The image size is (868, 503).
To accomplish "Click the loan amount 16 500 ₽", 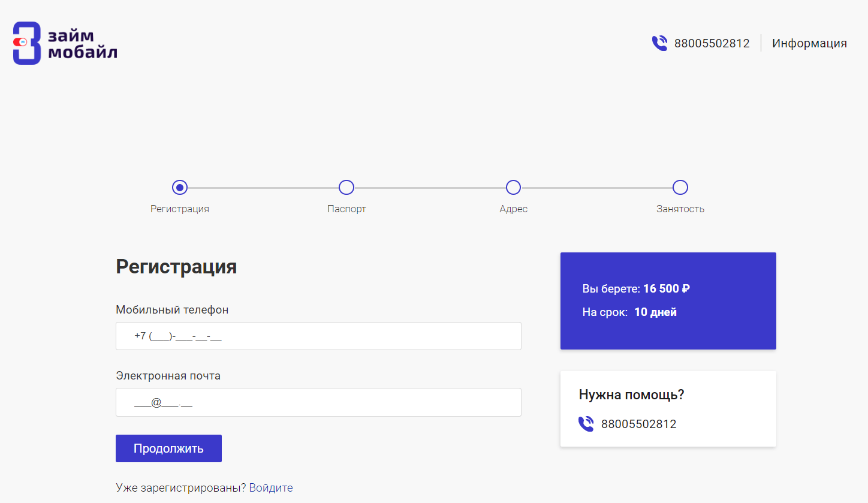I will (x=667, y=289).
